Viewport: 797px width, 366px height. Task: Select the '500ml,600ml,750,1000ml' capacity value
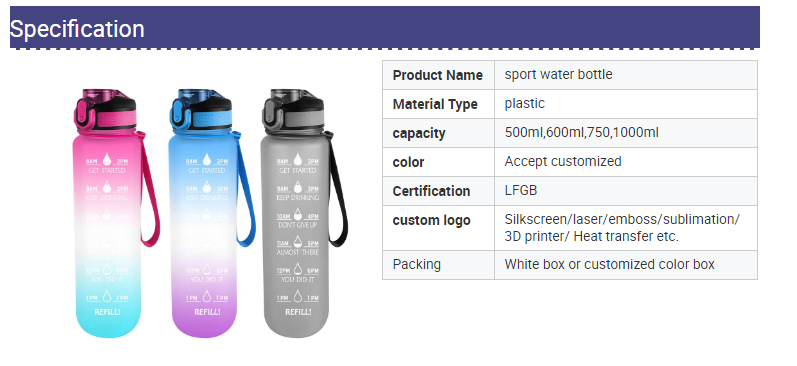[581, 133]
